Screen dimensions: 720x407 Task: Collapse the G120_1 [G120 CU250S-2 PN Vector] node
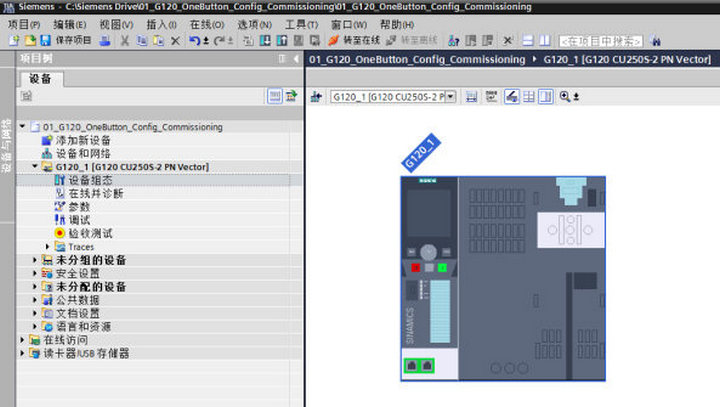pyautogui.click(x=35, y=166)
